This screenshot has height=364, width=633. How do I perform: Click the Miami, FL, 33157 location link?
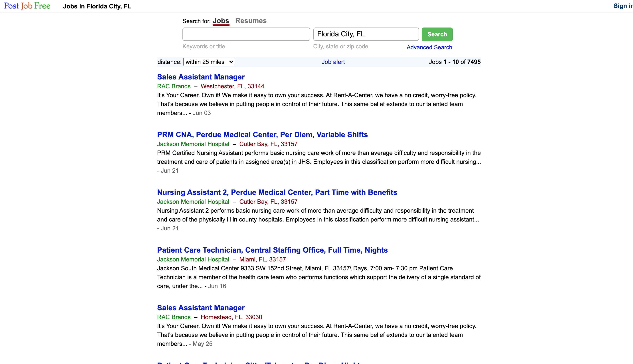(262, 259)
